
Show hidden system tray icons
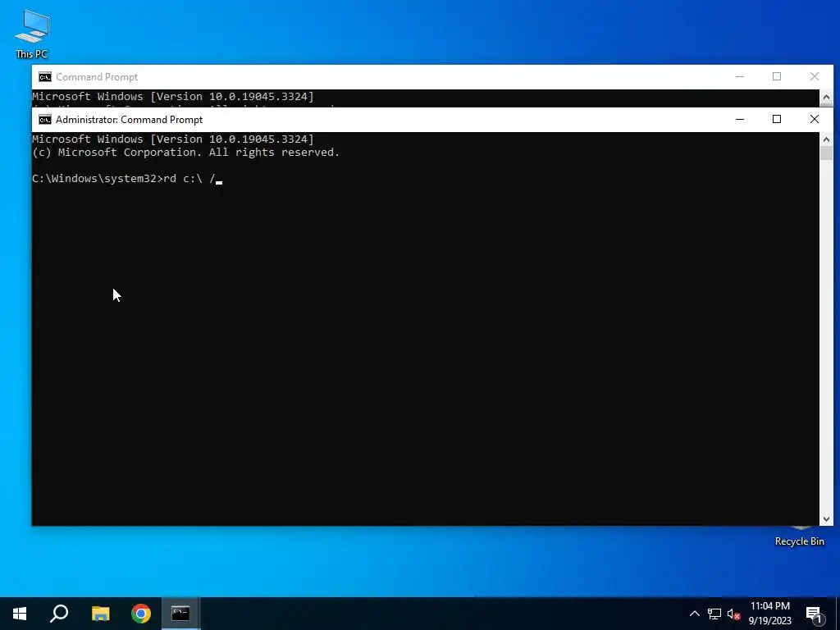point(694,614)
